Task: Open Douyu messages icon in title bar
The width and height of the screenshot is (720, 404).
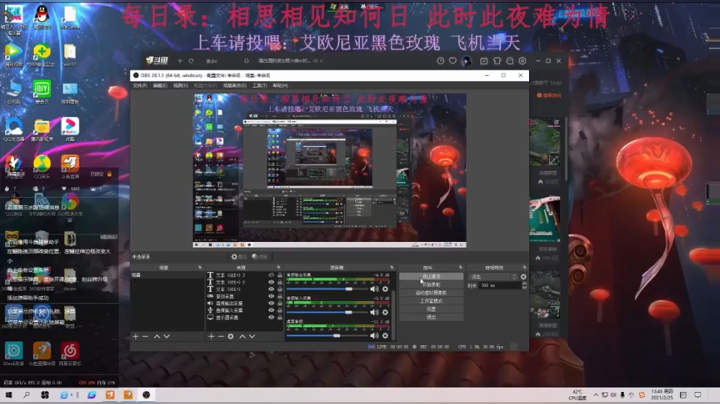Action: (510, 61)
